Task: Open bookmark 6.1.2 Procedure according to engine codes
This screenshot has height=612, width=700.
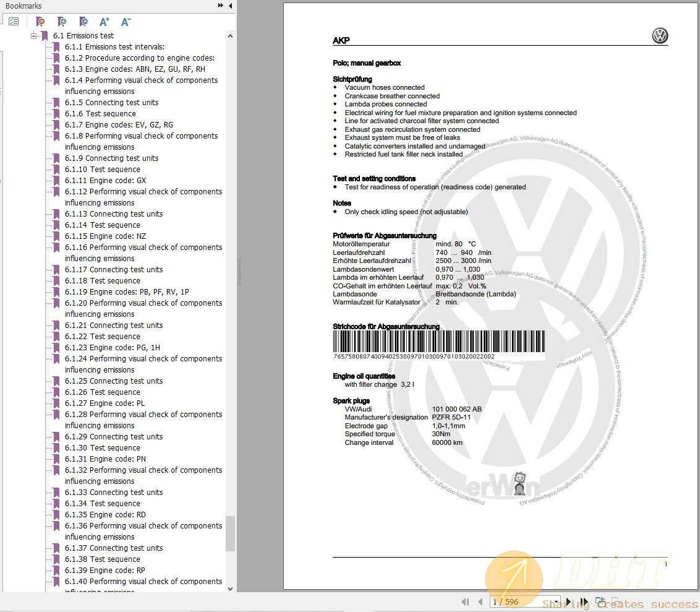Action: [140, 58]
